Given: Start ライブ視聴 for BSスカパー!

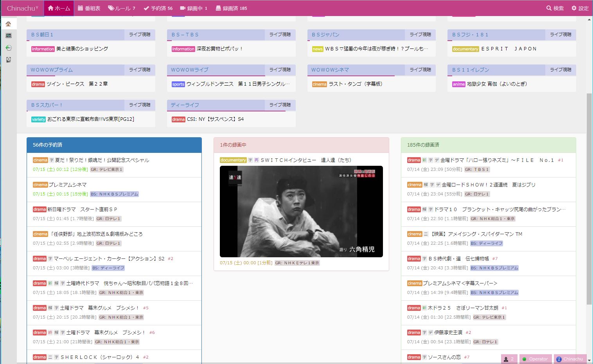Looking at the screenshot, I should pos(140,105).
